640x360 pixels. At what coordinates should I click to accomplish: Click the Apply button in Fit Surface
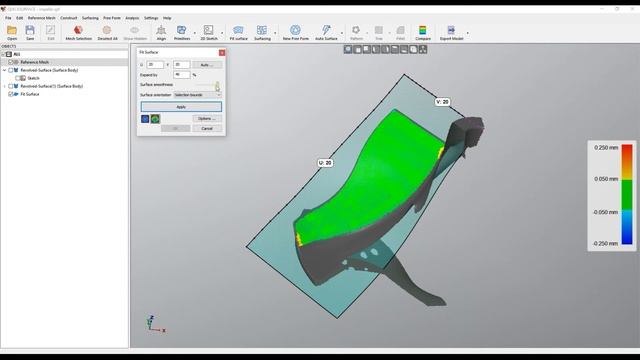point(181,107)
